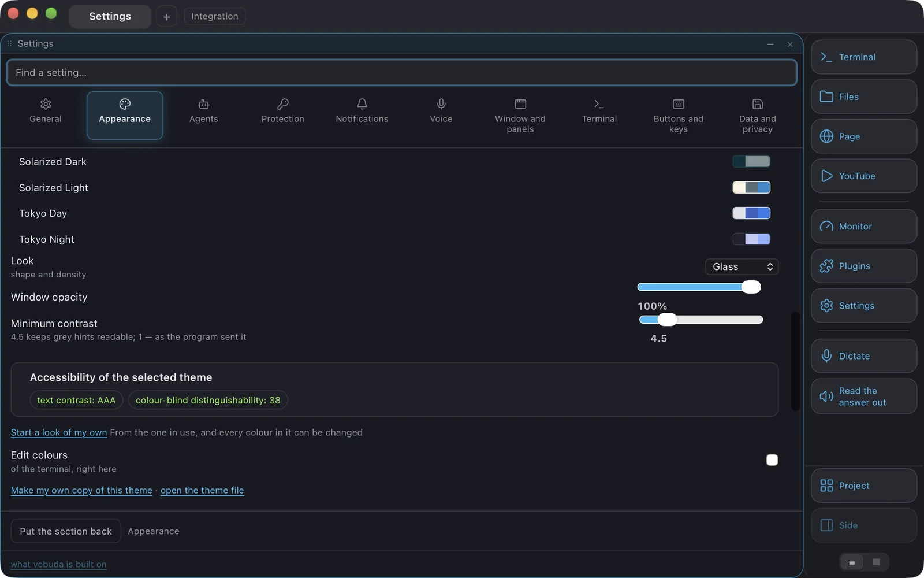
Task: Open the Protection settings section
Action: point(283,116)
